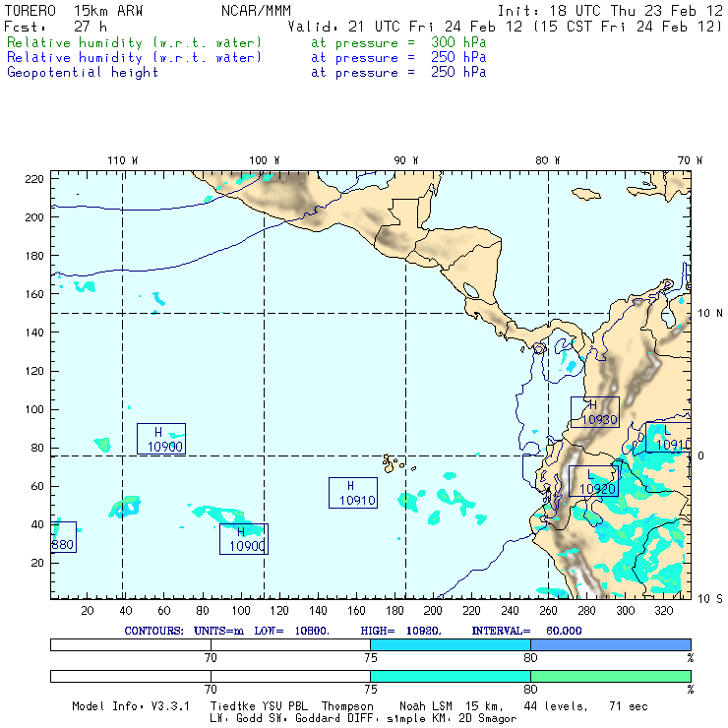Click the 'H 10900' marker near the 100 W line
Image resolution: width=728 pixels, height=728 pixels.
pos(244,539)
